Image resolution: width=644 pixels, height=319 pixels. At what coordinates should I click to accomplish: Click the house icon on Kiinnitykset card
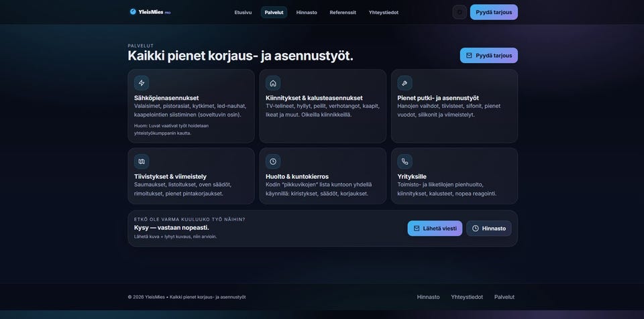273,83
